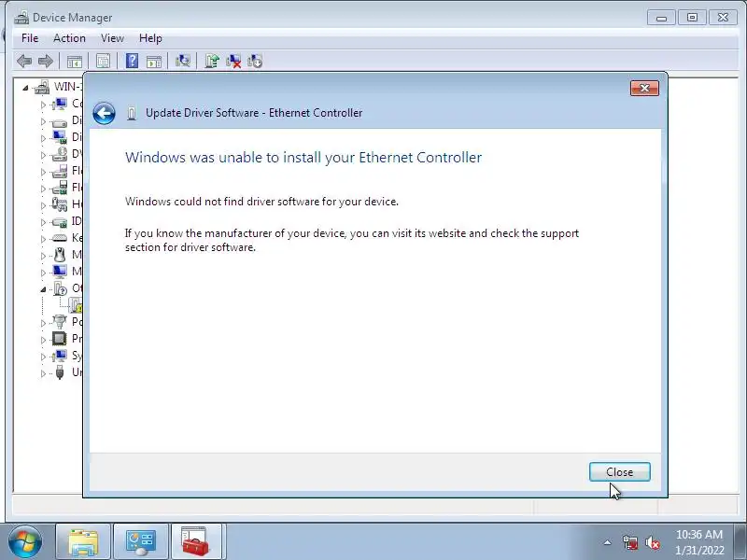Select the Human Interface Devices icon
Image resolution: width=747 pixels, height=560 pixels.
coord(60,204)
